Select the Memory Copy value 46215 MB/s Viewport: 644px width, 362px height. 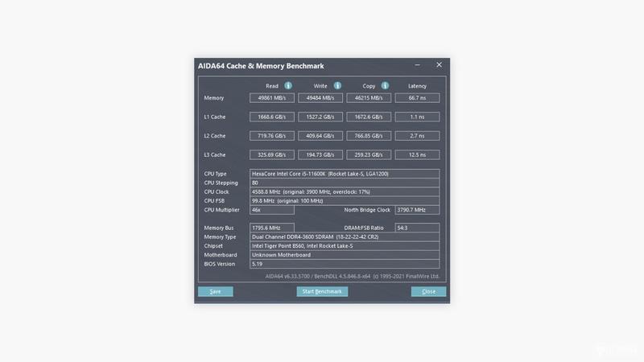coord(369,97)
